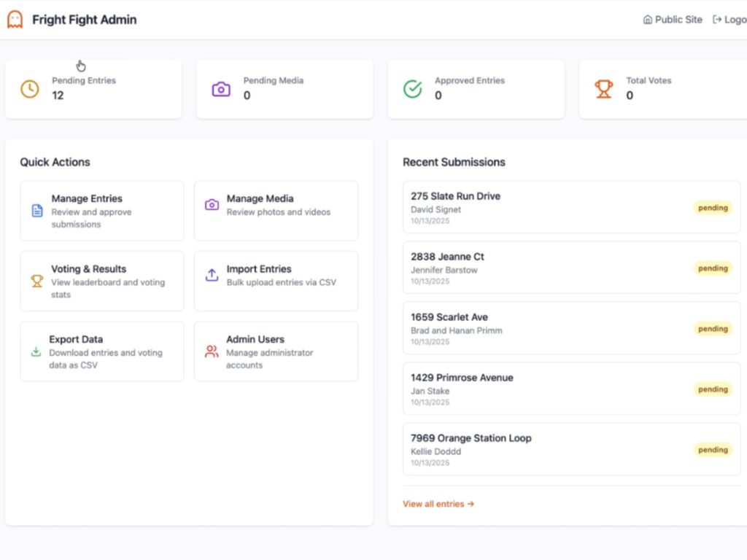Click the Quick Actions heading
747x560 pixels.
click(55, 163)
